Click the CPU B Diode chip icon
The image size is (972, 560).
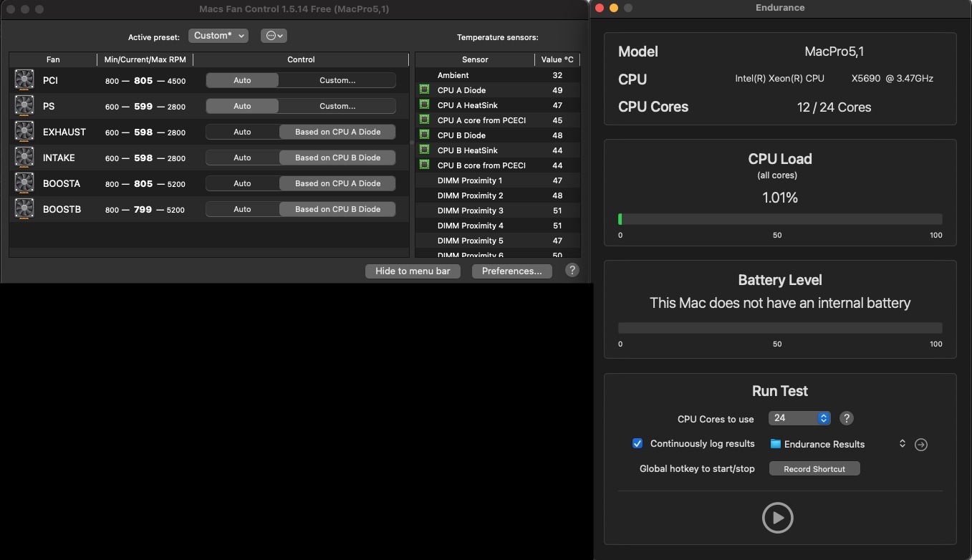(x=424, y=135)
